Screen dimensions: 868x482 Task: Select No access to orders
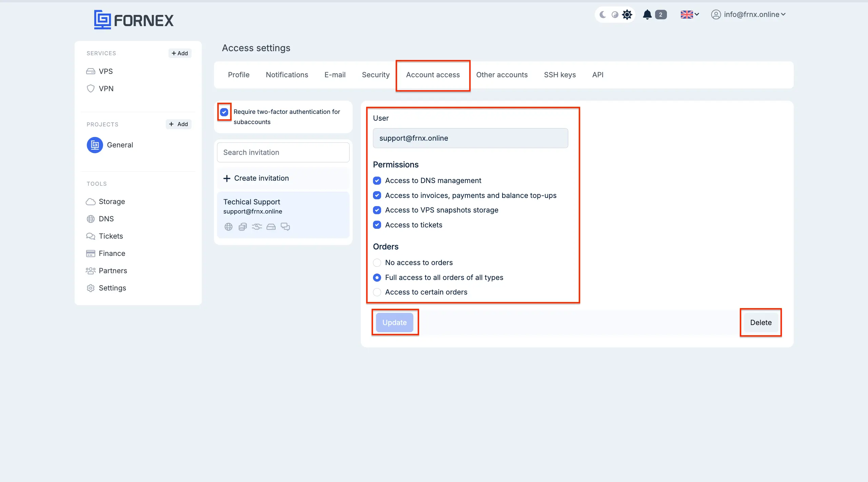click(x=377, y=263)
